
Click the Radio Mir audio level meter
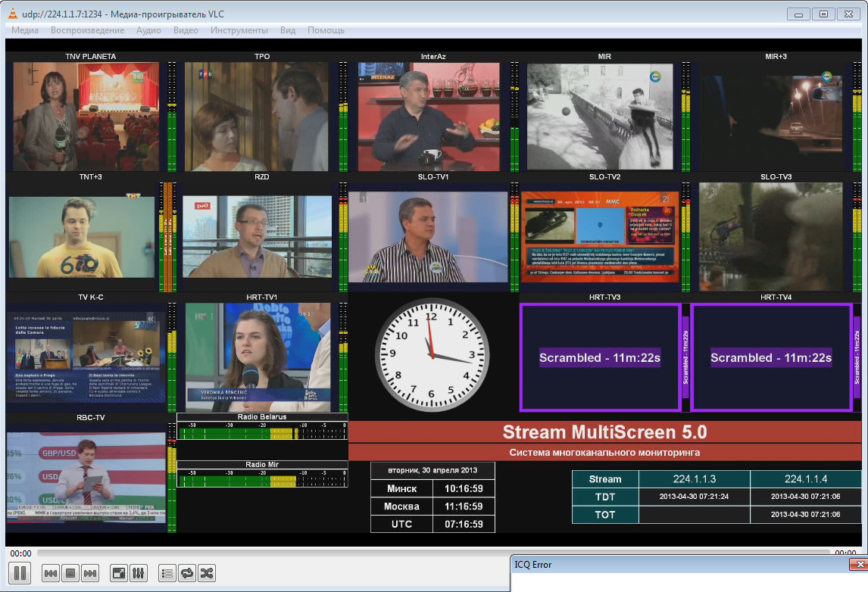[x=262, y=478]
